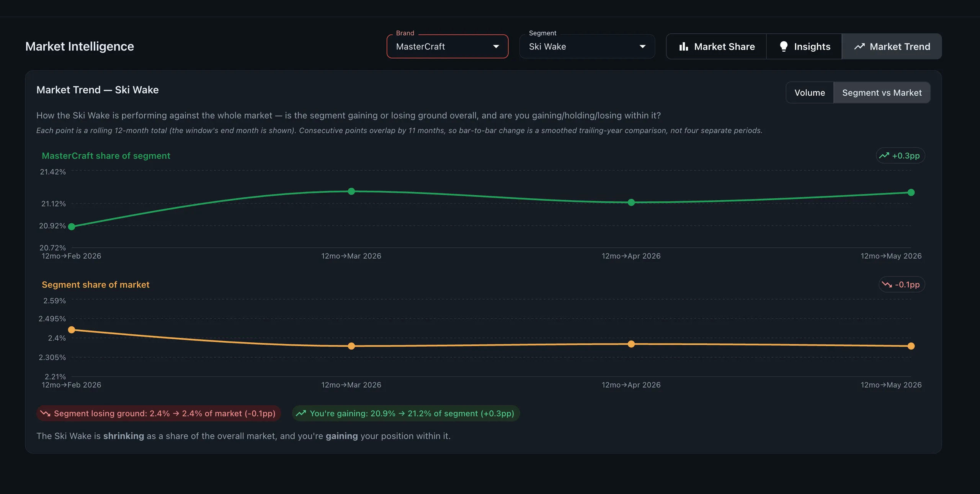Click '12mo→Feb 2026' label under the orange chart
Screen dimensions: 980x494
click(x=72, y=385)
